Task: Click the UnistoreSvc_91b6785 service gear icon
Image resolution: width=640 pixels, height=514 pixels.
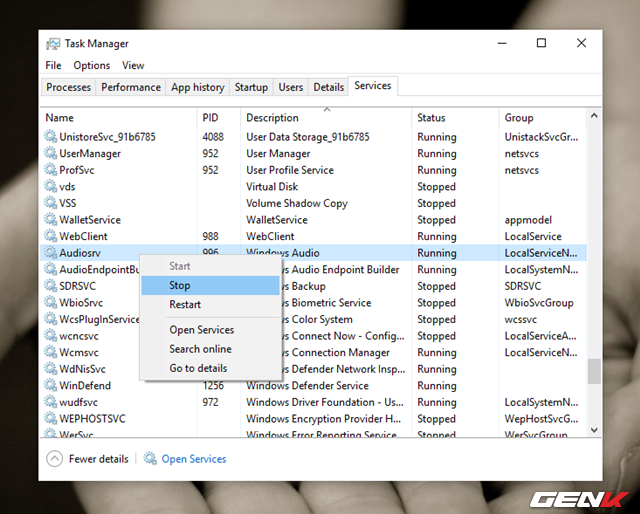Action: (51, 136)
